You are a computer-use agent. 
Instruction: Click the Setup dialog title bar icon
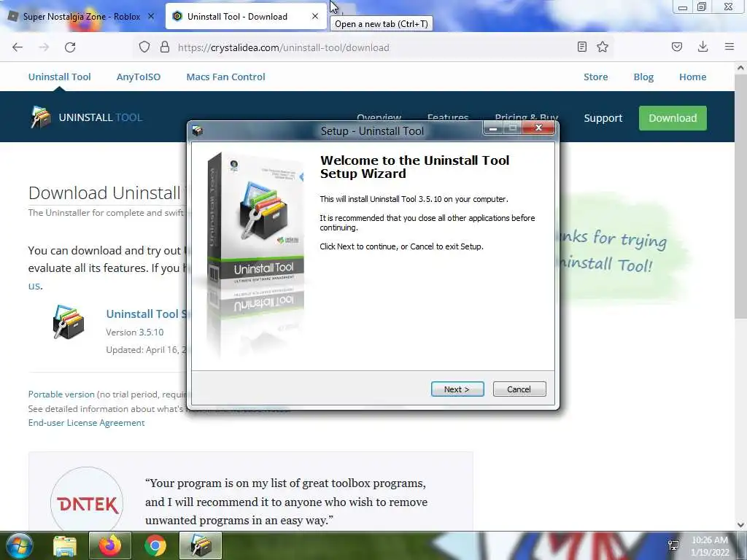point(198,131)
